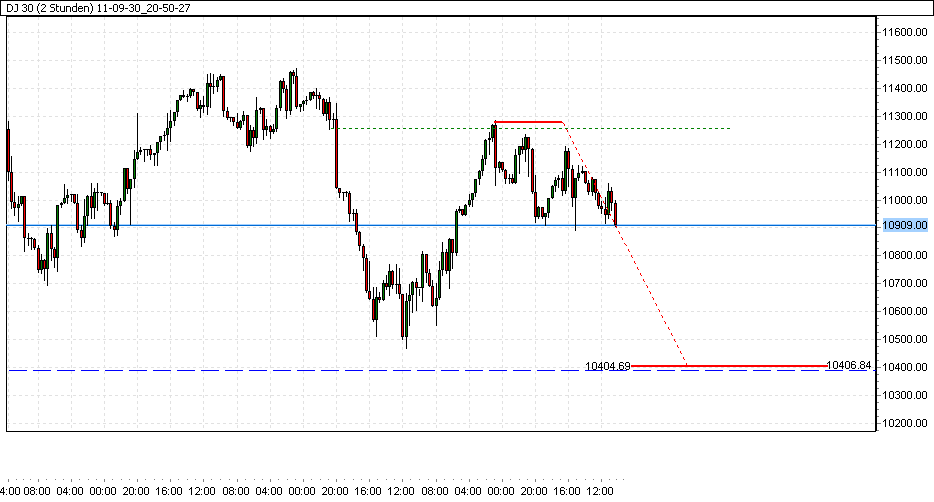
Task: Click the highlighted 10909.00 price tag
Action: click(x=905, y=225)
